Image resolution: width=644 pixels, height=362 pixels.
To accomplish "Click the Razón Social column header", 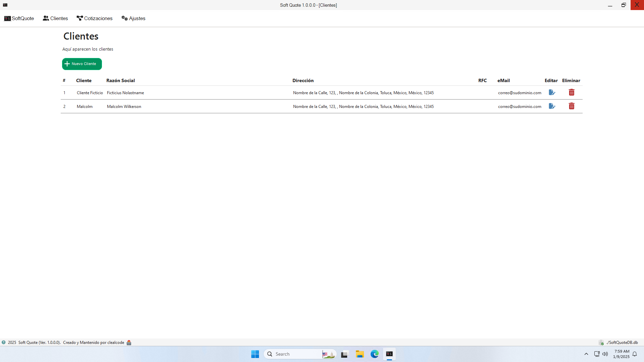I will (120, 80).
